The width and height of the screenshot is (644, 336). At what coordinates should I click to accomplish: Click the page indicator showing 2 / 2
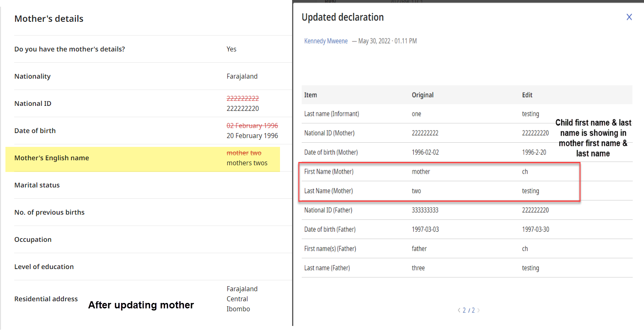(x=468, y=310)
